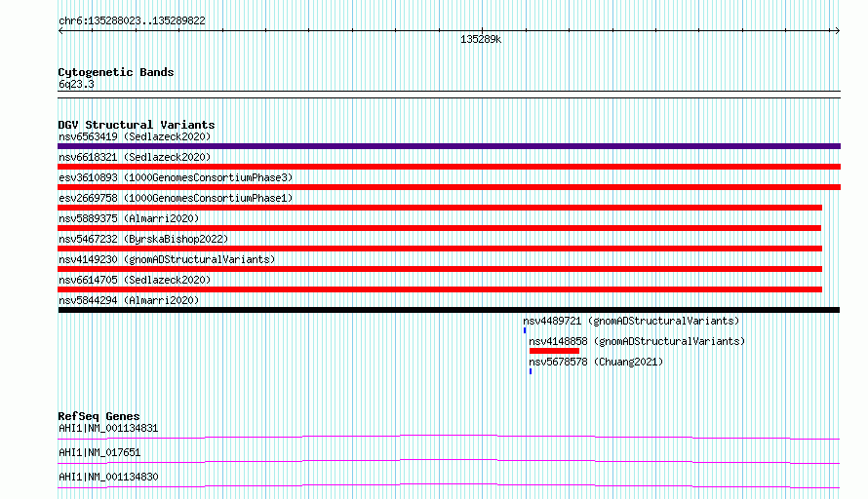
Task: Click the ruler's right scroll arrow
Action: pyautogui.click(x=838, y=31)
